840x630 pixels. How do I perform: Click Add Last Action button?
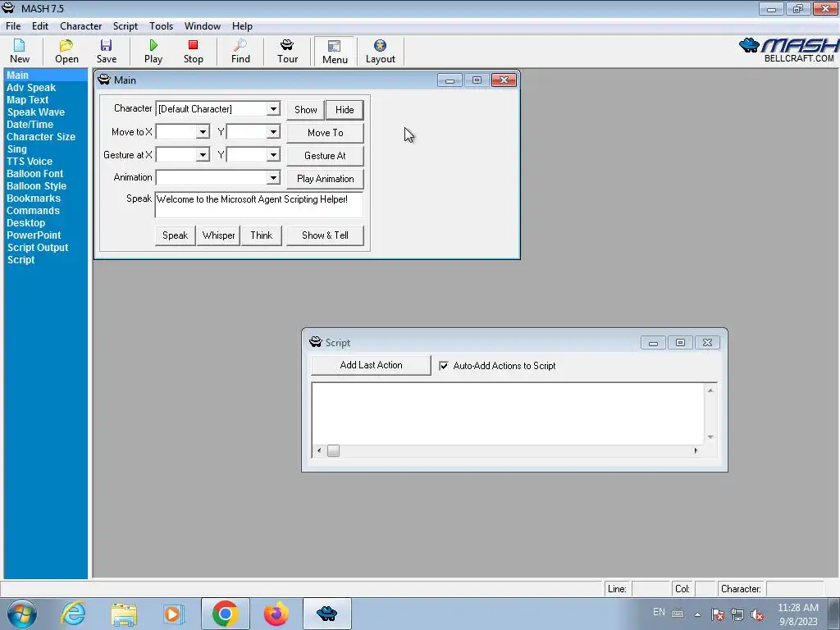[371, 365]
